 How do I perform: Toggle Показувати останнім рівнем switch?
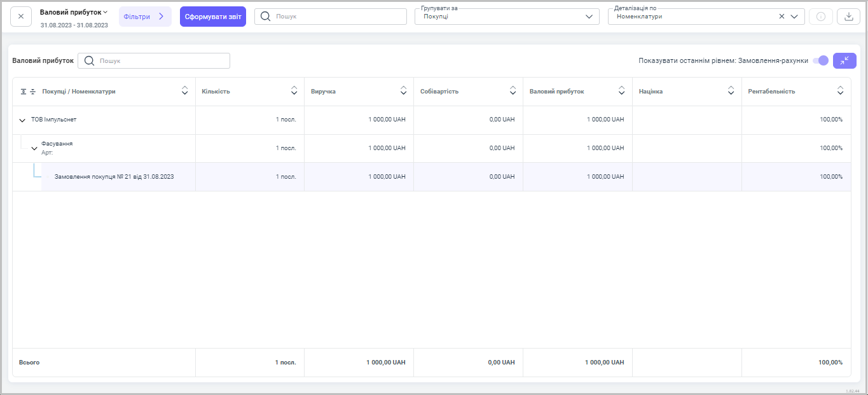pos(820,60)
